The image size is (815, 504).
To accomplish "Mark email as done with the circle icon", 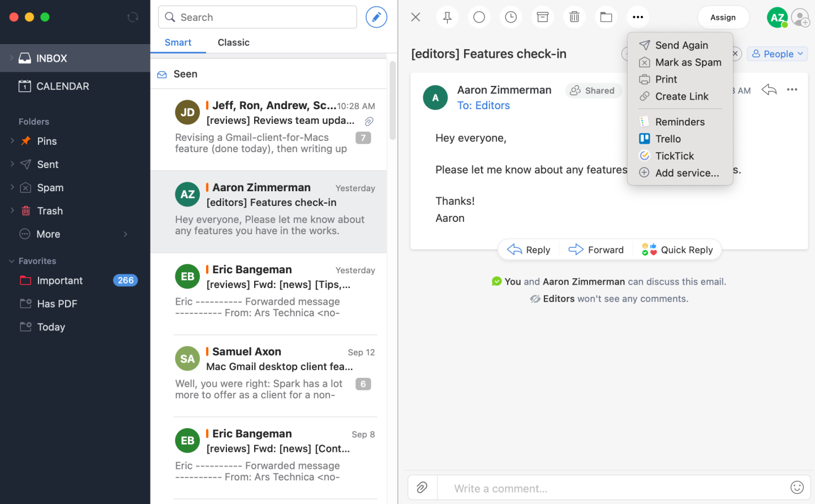I will pos(479,17).
